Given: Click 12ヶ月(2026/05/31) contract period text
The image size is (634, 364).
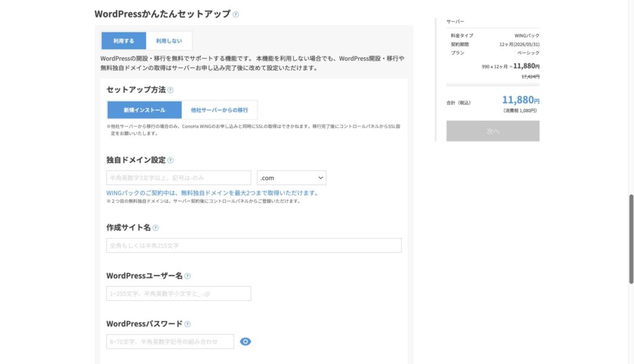Looking at the screenshot, I should [519, 45].
